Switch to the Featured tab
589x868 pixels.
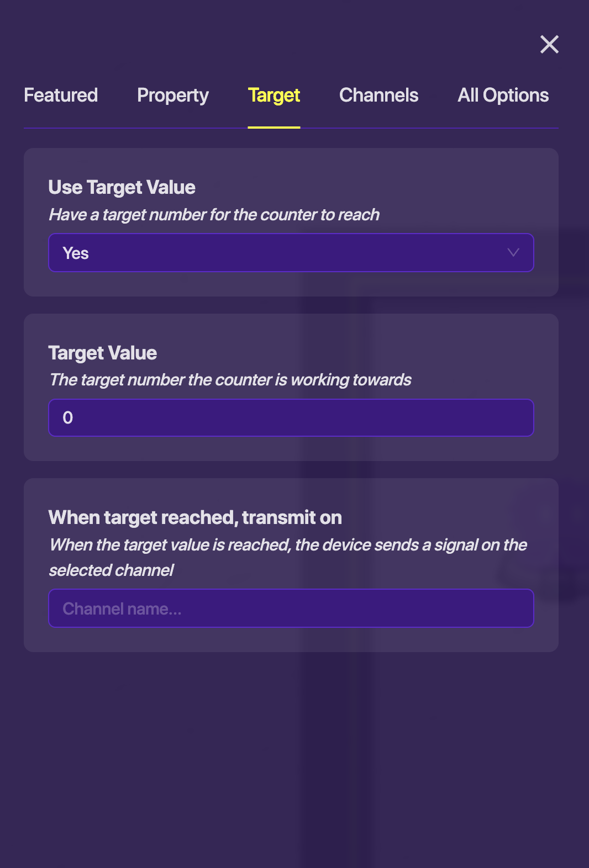tap(61, 95)
